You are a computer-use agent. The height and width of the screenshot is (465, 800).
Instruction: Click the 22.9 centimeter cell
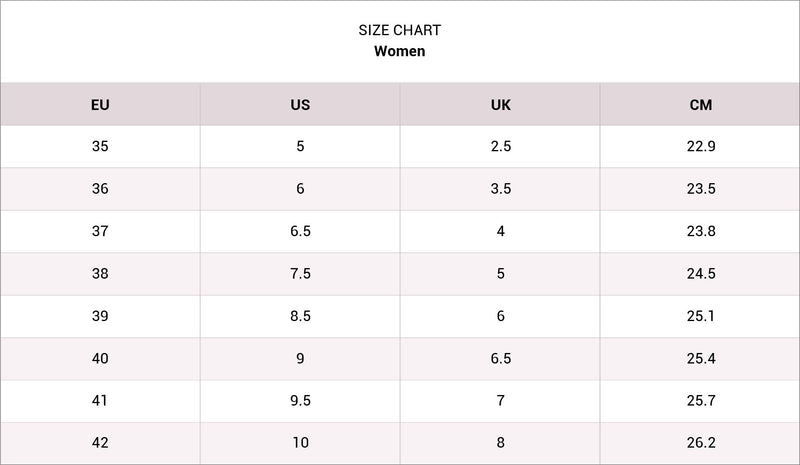point(701,146)
